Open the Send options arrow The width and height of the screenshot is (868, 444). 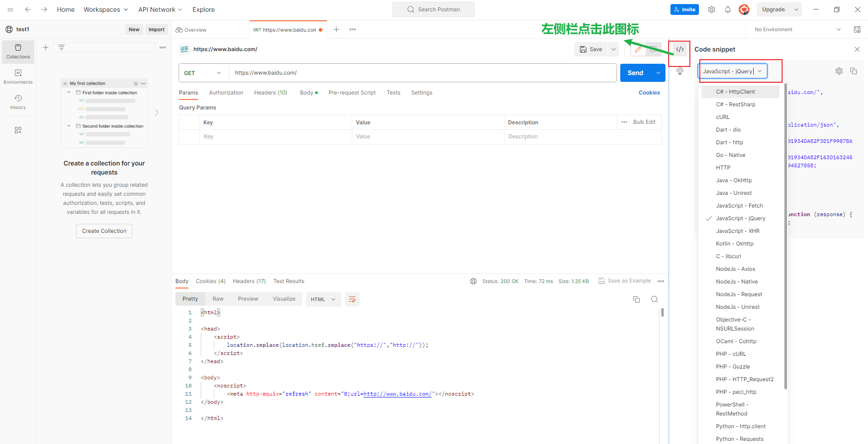tap(658, 73)
